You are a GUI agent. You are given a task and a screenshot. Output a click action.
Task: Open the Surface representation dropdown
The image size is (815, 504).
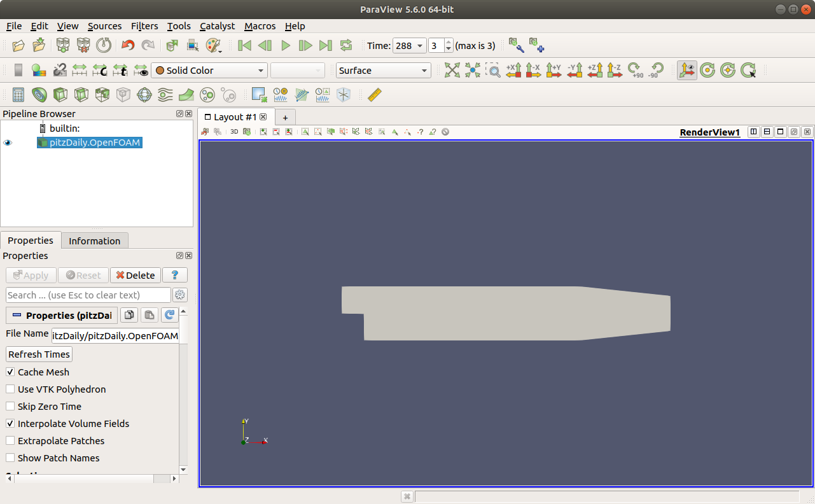pos(383,71)
